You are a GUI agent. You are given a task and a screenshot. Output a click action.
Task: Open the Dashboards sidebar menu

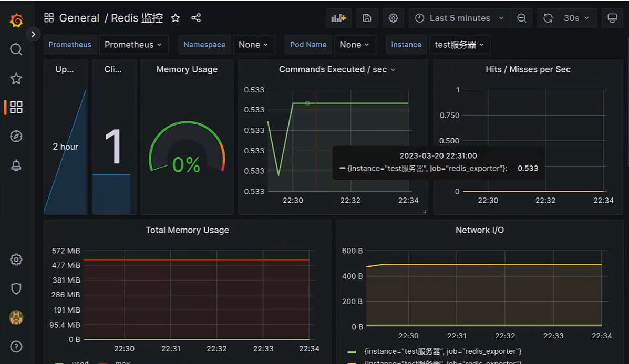pos(16,107)
